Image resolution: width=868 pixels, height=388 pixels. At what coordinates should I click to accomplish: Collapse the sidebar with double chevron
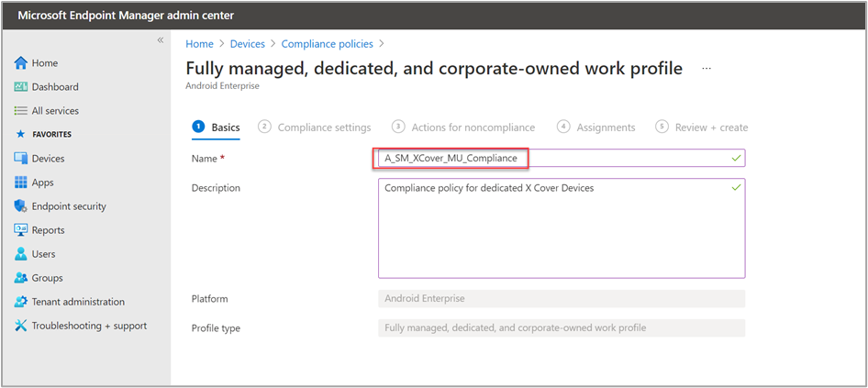(x=160, y=40)
